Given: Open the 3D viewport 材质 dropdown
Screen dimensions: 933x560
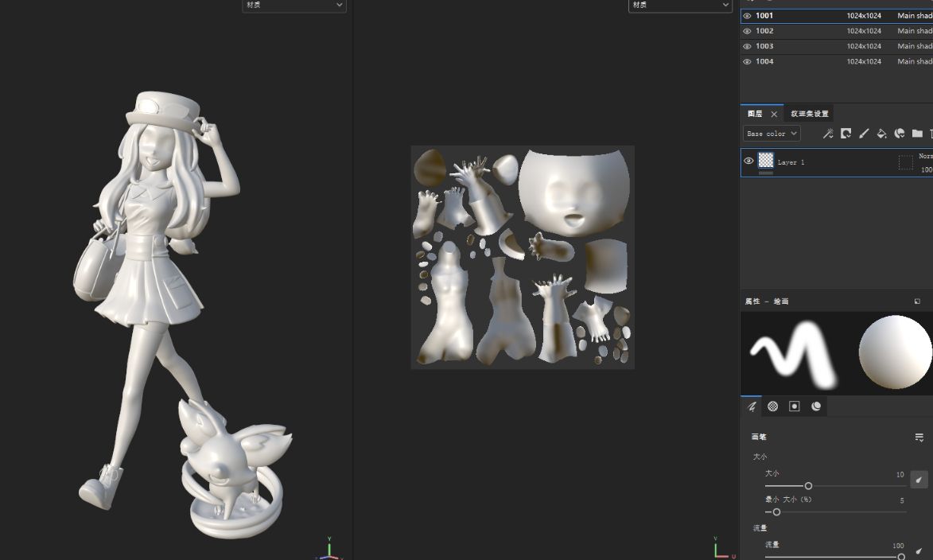Looking at the screenshot, I should click(x=294, y=6).
